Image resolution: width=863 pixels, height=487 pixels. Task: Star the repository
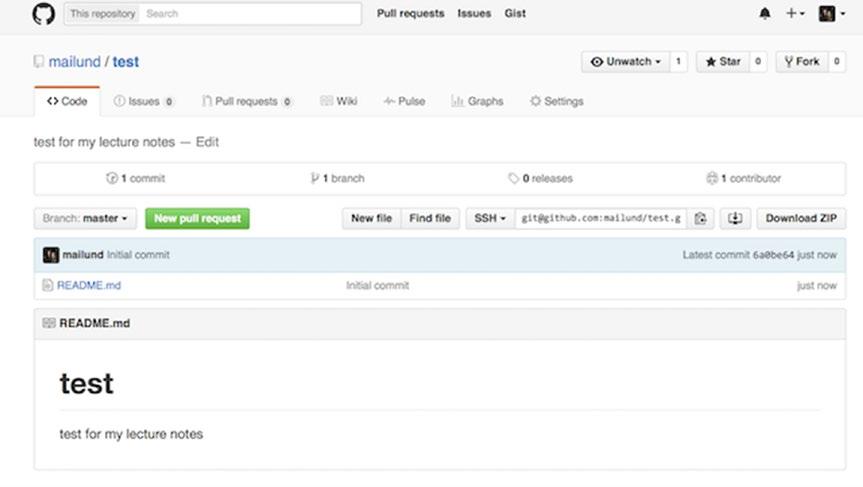pos(723,62)
